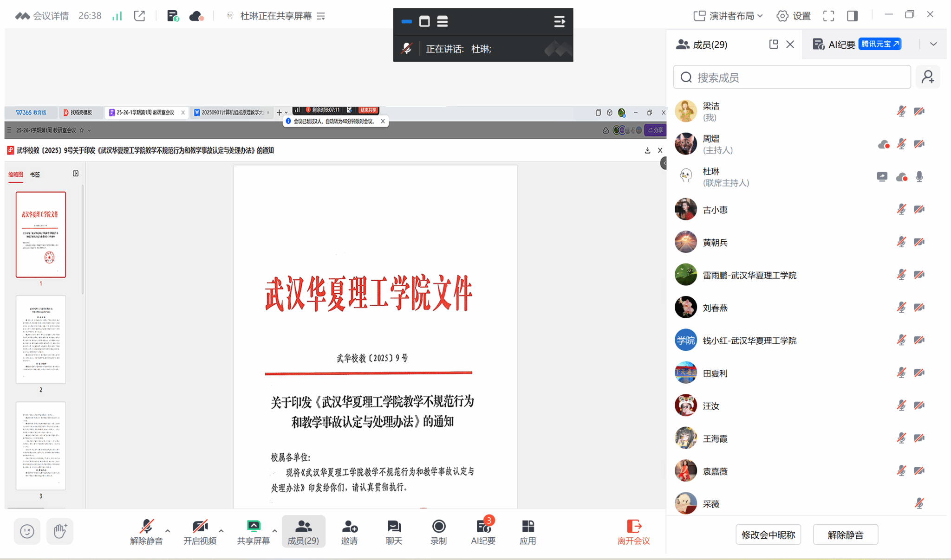Open the apps (应用) icon
This screenshot has width=951, height=560.
click(528, 527)
